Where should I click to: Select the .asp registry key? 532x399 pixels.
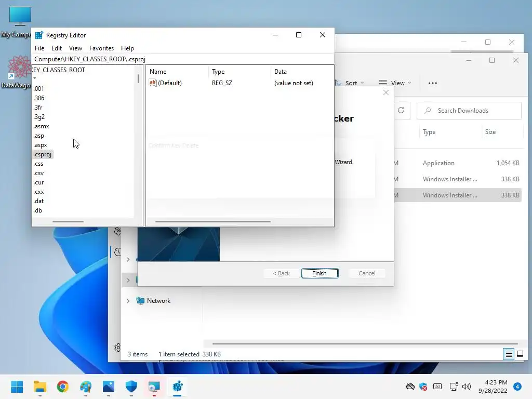coord(38,136)
